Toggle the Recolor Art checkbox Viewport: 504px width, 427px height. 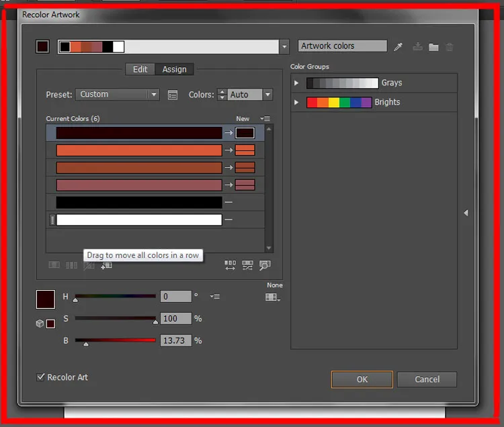click(x=41, y=377)
